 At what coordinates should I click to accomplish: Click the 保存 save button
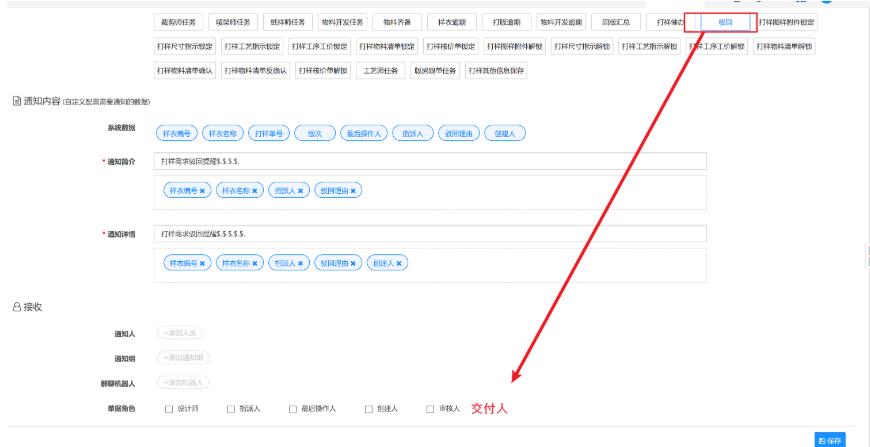point(830,439)
